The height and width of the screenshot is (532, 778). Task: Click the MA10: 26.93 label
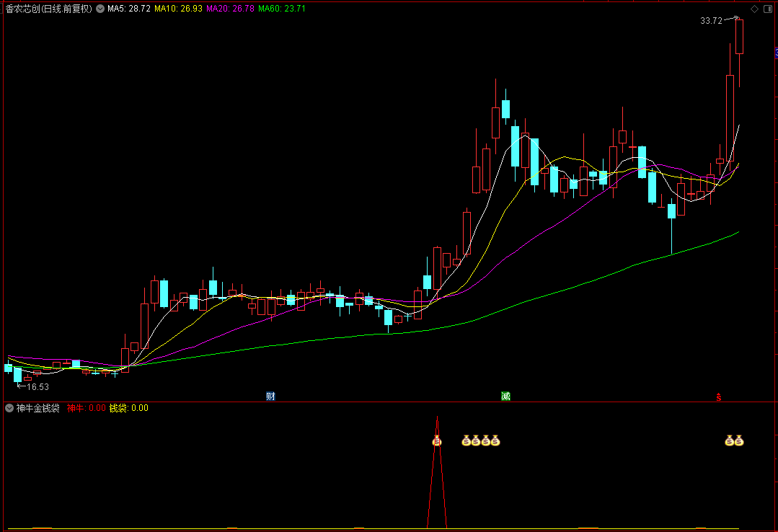178,9
